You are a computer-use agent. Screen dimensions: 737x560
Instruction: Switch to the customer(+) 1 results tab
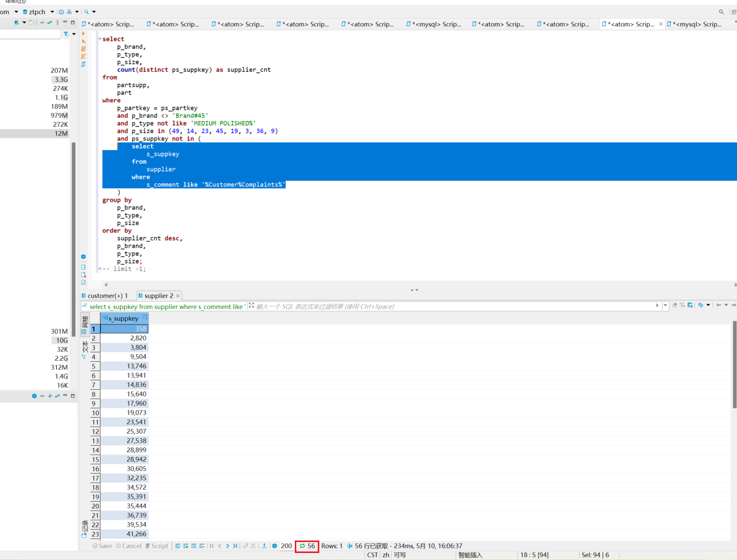click(x=104, y=296)
